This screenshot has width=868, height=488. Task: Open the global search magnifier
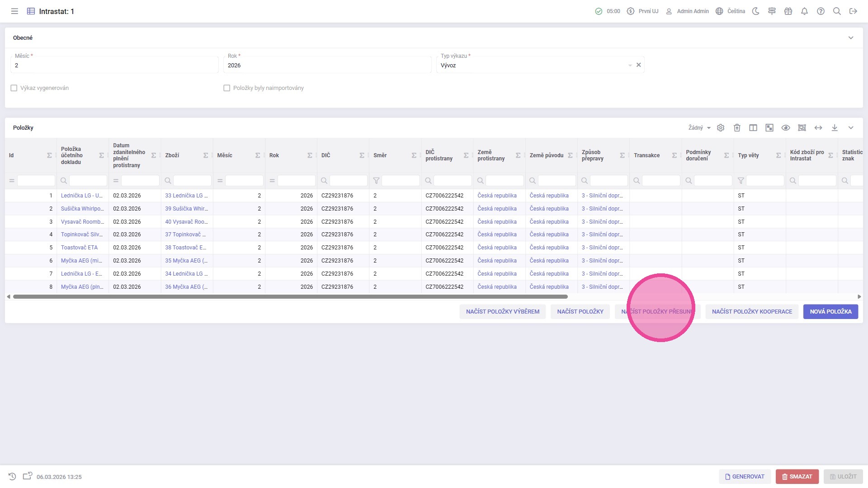(837, 11)
